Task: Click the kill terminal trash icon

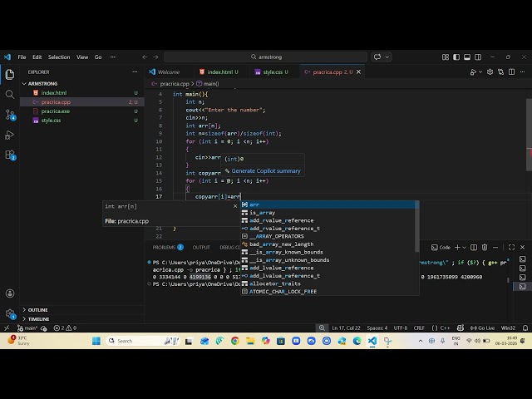Action: click(x=485, y=248)
